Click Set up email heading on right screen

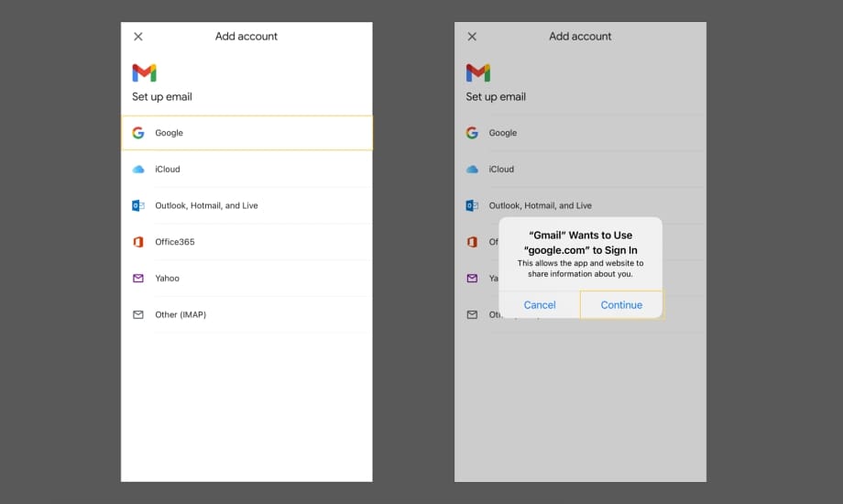[x=496, y=97]
